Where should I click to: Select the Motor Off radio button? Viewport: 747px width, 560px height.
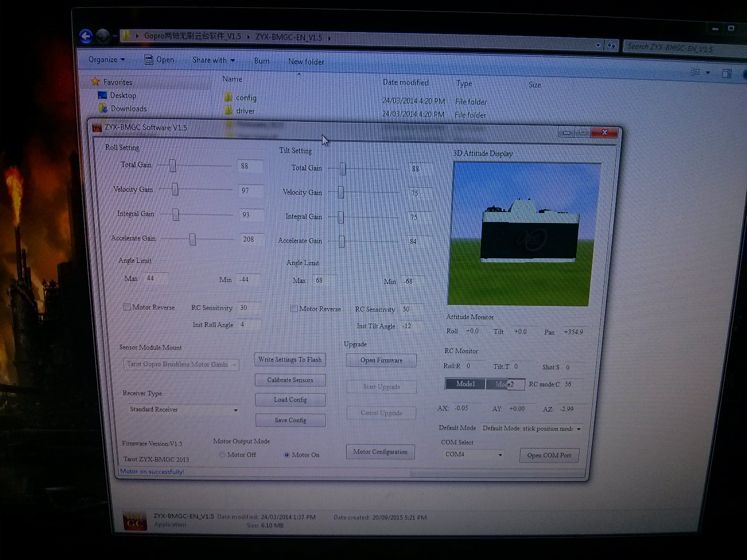[222, 455]
